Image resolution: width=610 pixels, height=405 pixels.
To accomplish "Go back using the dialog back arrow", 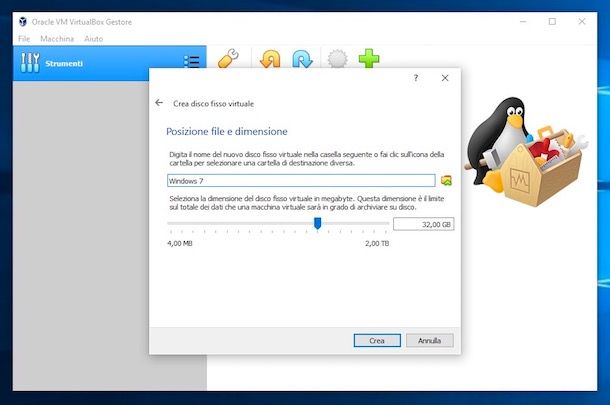I will click(x=159, y=103).
